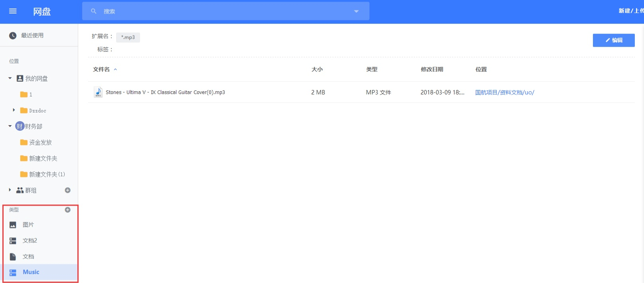Click the 2018-03-09 date cell

point(443,92)
